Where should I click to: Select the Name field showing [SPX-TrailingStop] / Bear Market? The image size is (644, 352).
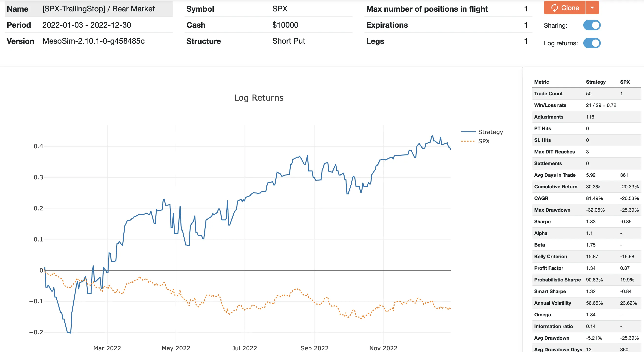tap(99, 8)
